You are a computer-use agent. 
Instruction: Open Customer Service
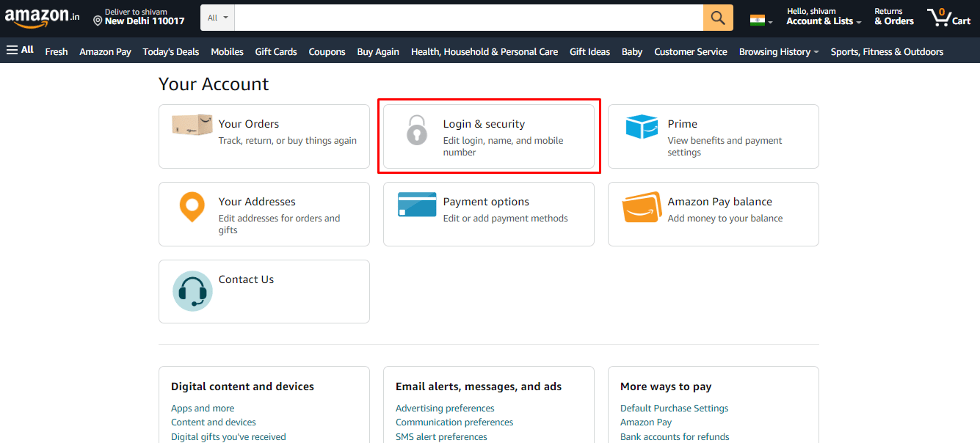691,51
